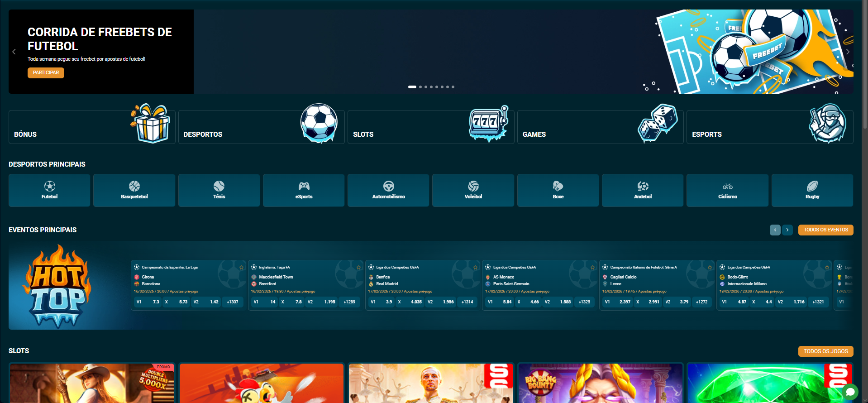Screen dimensions: 868x403
Task: Select the first banner carousel indicator
Action: (x=412, y=87)
